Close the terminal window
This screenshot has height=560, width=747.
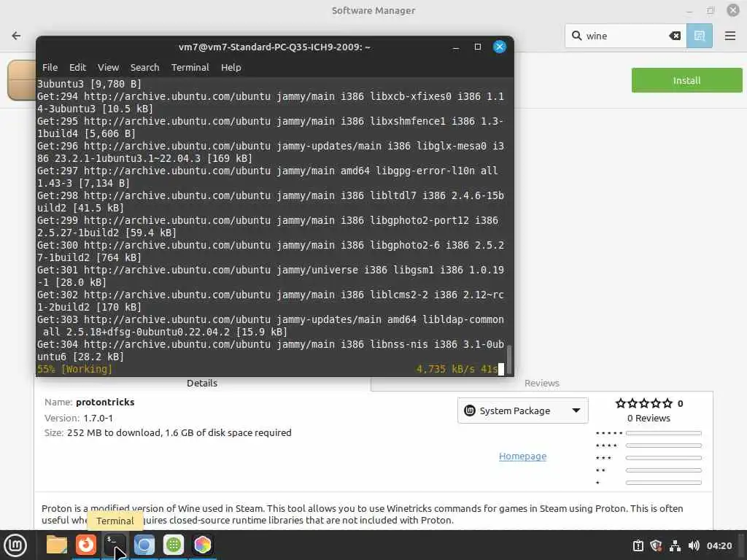[x=499, y=47]
